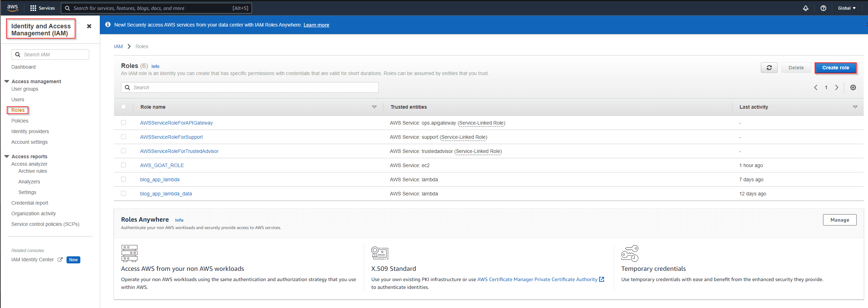Collapse the Access management section
The width and height of the screenshot is (868, 308).
click(x=7, y=81)
